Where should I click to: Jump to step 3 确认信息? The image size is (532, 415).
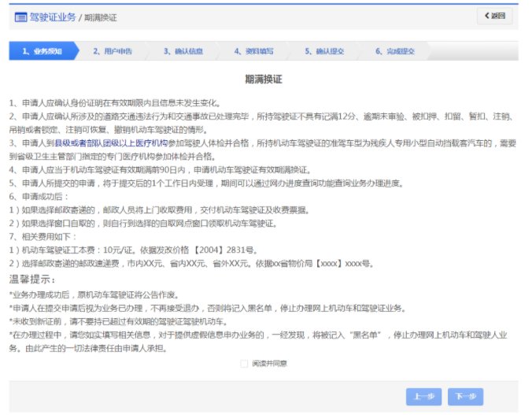(183, 51)
